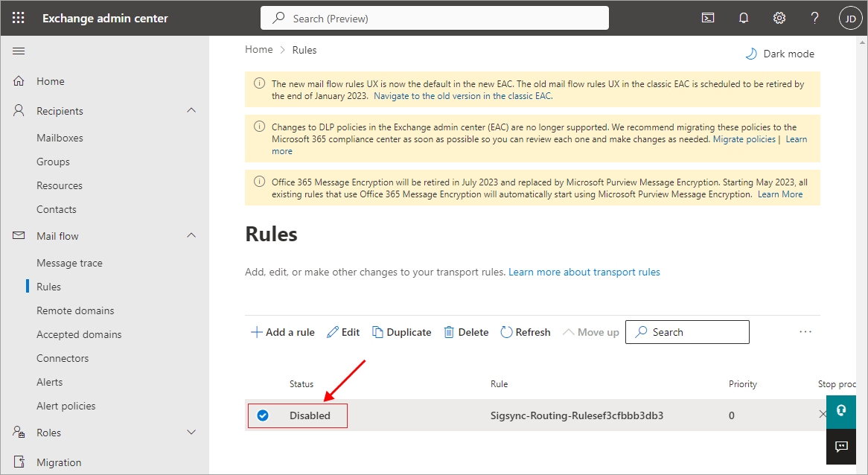Open the more options ellipsis
This screenshot has width=868, height=475.
click(805, 331)
